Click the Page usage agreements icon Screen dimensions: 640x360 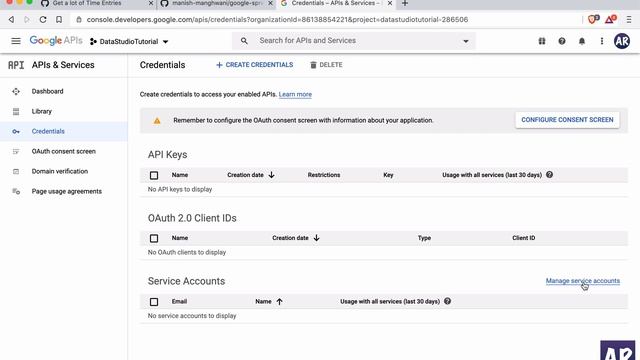coord(16,191)
